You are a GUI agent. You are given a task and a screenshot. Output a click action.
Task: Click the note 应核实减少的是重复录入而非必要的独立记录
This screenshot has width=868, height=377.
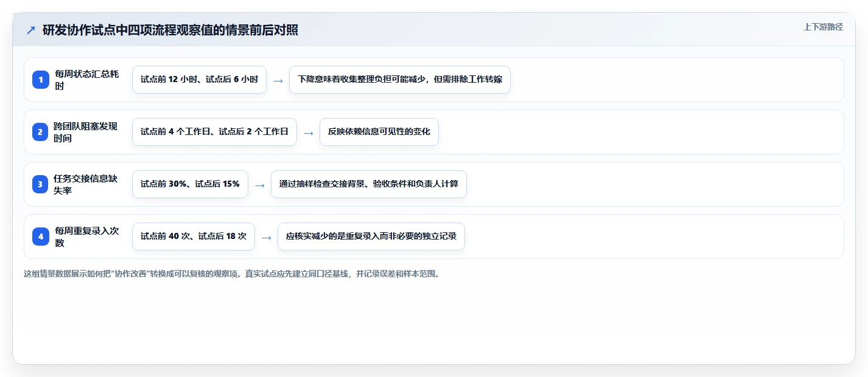coord(371,237)
